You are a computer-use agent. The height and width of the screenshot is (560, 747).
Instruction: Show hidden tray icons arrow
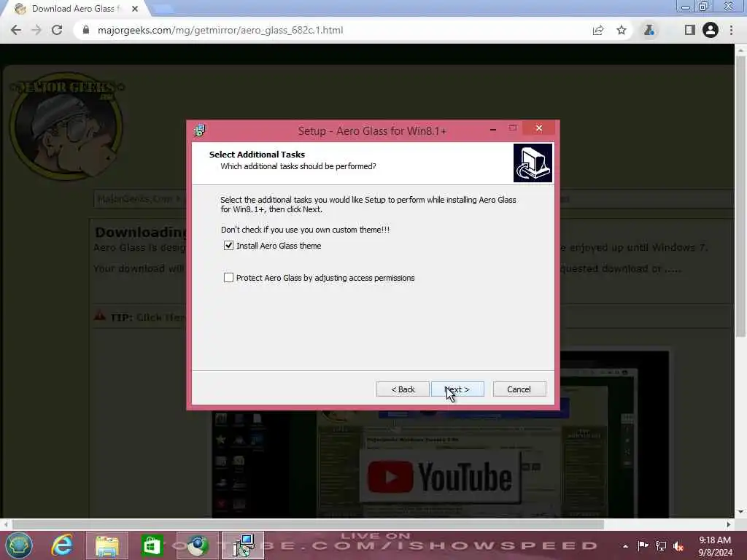coord(625,546)
